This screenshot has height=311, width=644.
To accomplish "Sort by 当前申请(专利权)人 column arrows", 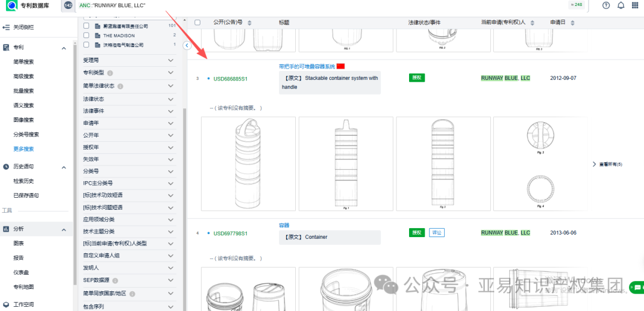I will (x=532, y=23).
